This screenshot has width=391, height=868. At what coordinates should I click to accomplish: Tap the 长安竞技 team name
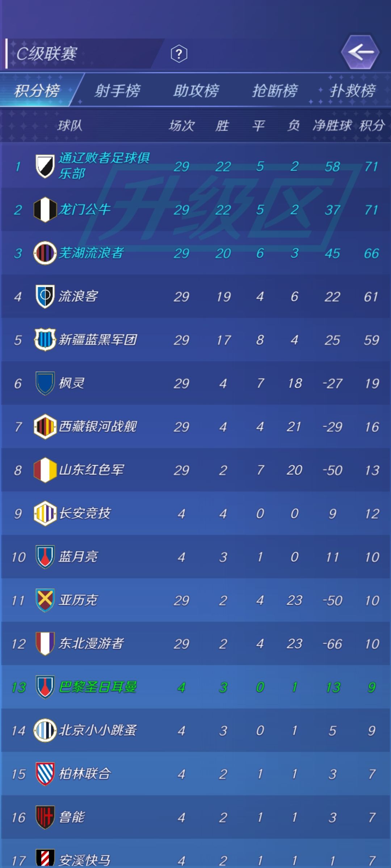pyautogui.click(x=85, y=513)
